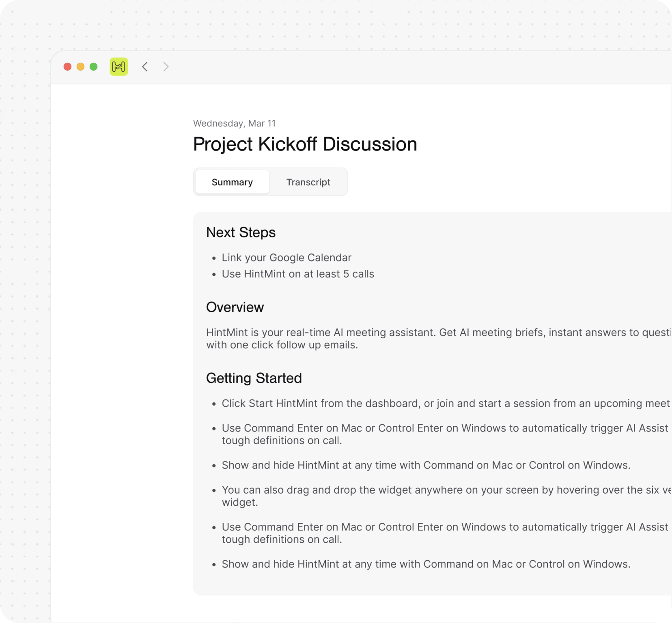Click the drag and drop the widget bullet
Image resolution: width=672 pixels, height=623 pixels.
(x=446, y=496)
